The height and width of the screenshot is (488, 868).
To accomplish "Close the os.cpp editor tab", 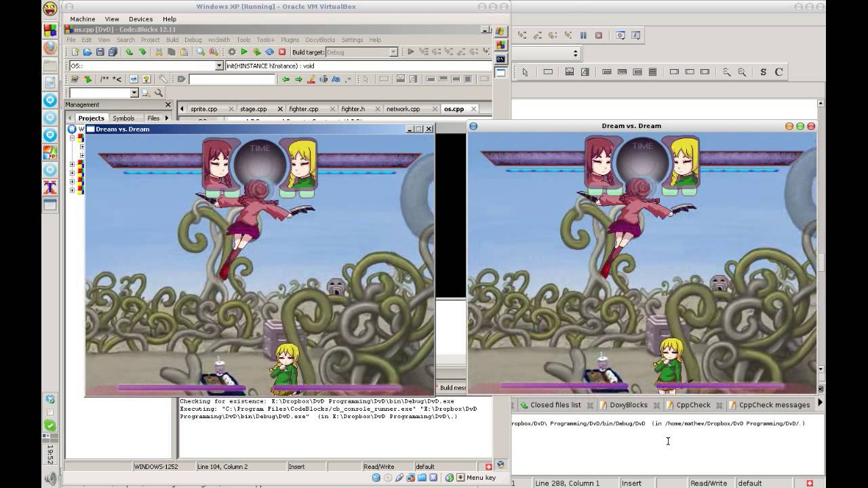I will pos(473,108).
